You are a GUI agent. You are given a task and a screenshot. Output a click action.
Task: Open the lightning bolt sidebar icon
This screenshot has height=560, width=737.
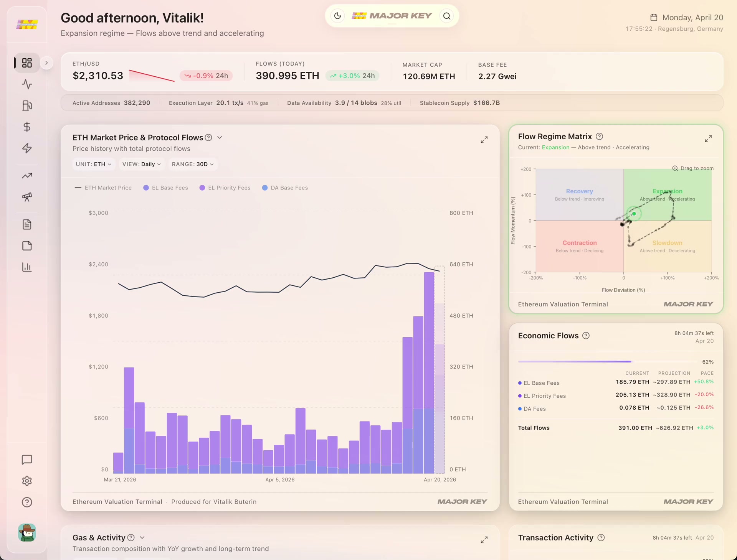[27, 148]
